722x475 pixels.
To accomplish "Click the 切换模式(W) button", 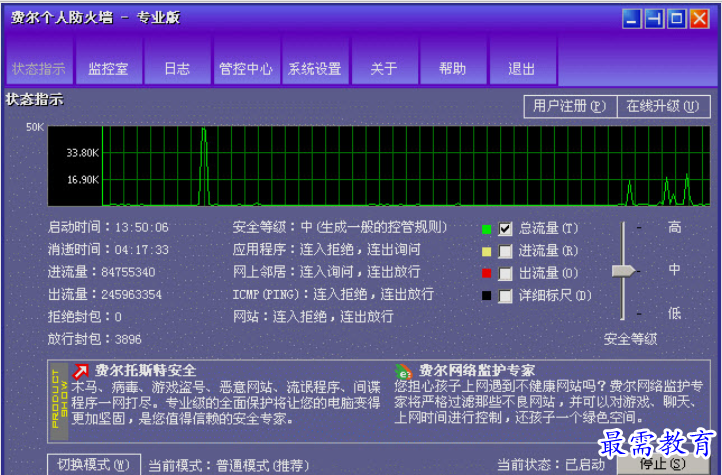I will click(x=94, y=464).
